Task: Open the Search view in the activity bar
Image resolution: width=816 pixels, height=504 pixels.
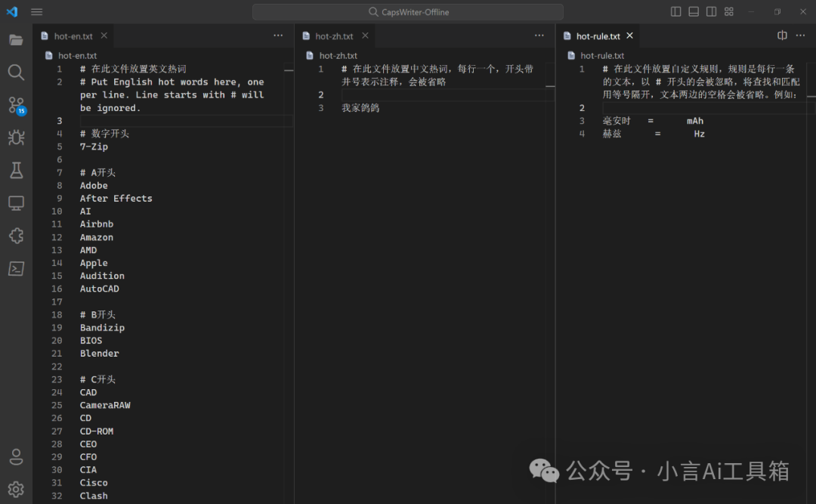Action: point(16,73)
